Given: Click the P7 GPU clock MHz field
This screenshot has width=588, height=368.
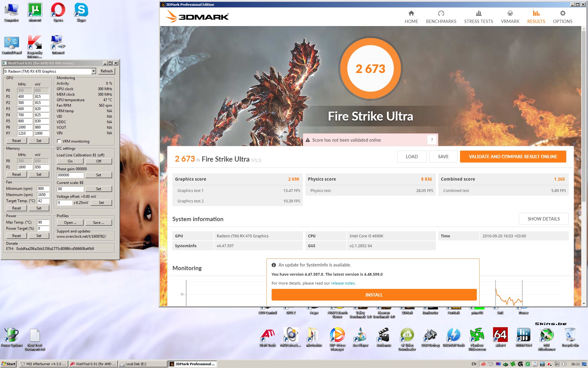Looking at the screenshot, I should pyautogui.click(x=24, y=133).
